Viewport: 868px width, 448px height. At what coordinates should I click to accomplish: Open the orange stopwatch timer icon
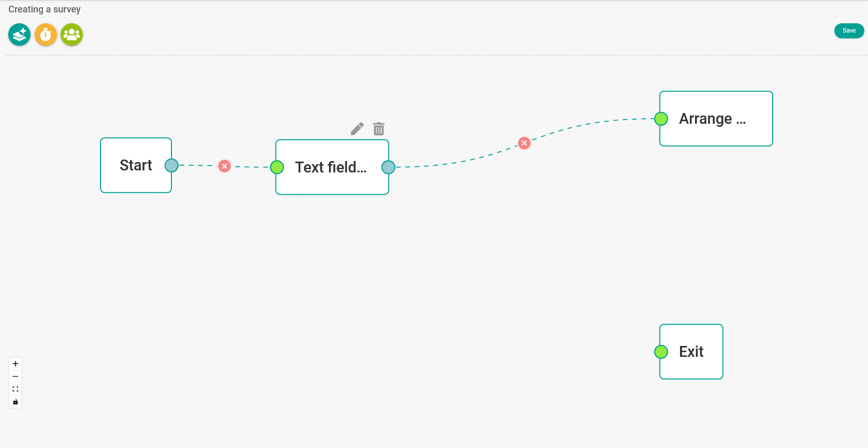click(46, 34)
